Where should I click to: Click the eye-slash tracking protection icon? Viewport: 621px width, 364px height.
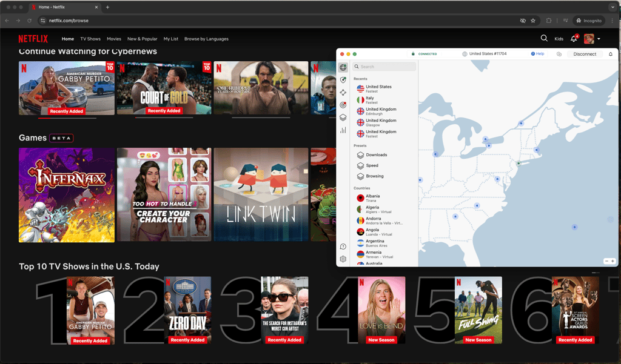pyautogui.click(x=523, y=21)
